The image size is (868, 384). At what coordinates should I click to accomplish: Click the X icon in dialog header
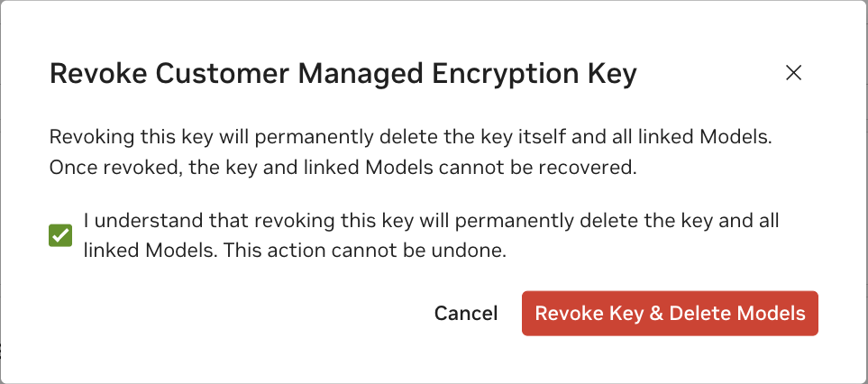[x=793, y=73]
